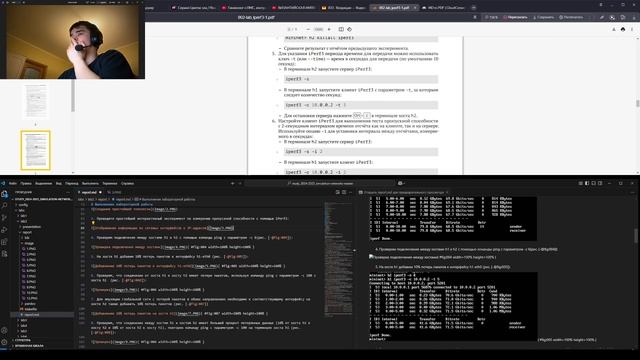Go forward with VS Code navigation arrow
The height and width of the screenshot is (360, 640).
click(x=240, y=184)
